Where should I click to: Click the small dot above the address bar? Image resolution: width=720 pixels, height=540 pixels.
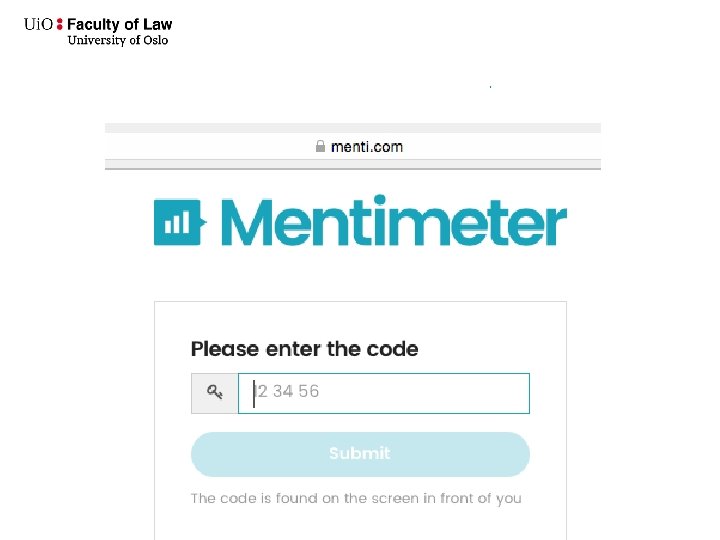point(490,88)
